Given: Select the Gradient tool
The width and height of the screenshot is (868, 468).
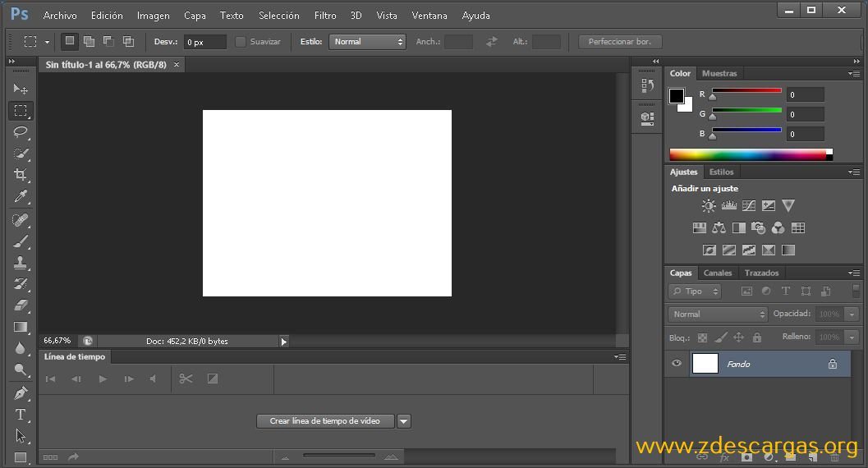Looking at the screenshot, I should click(x=21, y=327).
